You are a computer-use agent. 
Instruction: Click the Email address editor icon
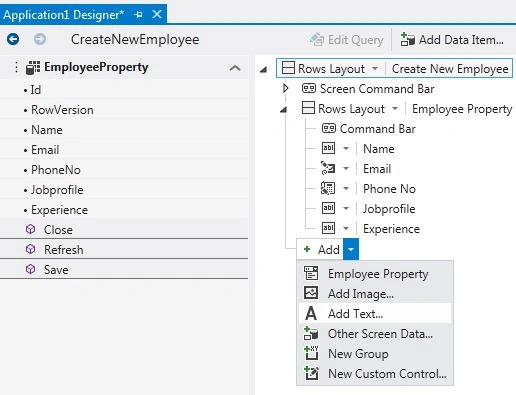coord(328,168)
